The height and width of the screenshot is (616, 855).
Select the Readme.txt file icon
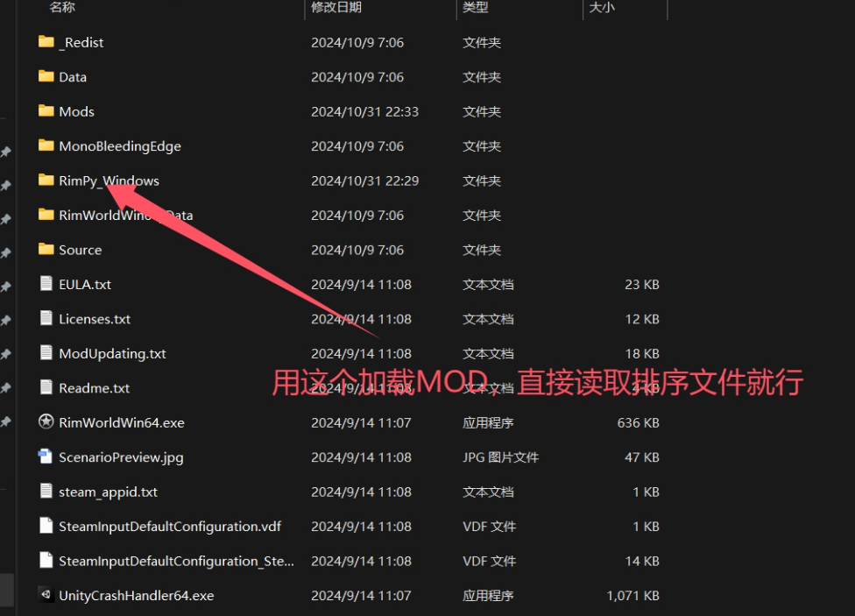pyautogui.click(x=46, y=387)
